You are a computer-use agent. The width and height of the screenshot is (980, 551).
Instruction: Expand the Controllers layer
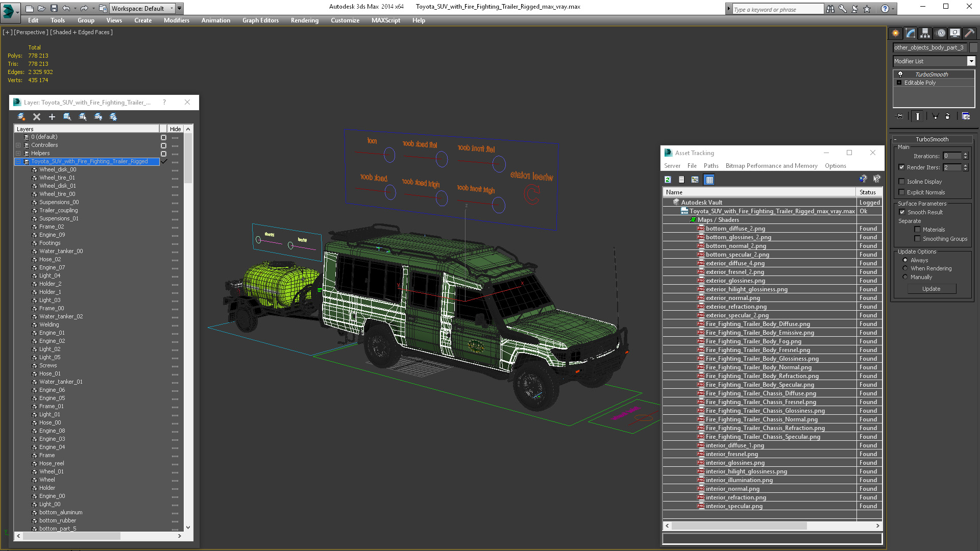point(18,145)
